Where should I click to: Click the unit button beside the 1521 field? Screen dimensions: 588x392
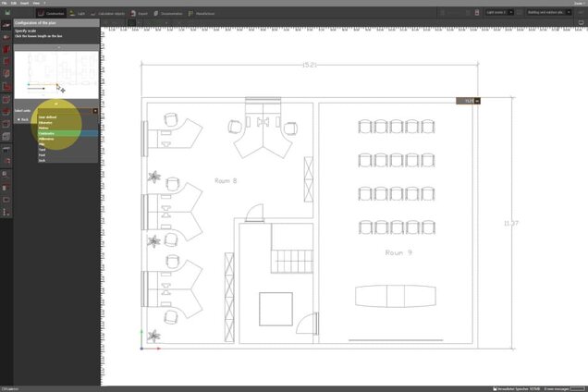(x=478, y=101)
